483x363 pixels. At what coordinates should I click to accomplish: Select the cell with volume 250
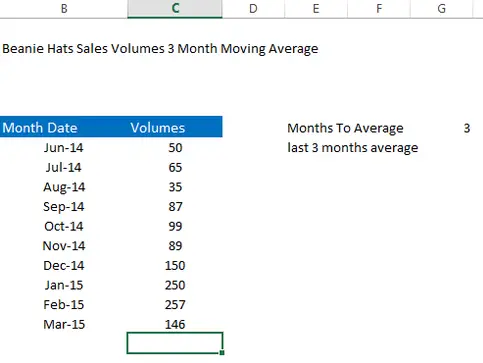[175, 285]
